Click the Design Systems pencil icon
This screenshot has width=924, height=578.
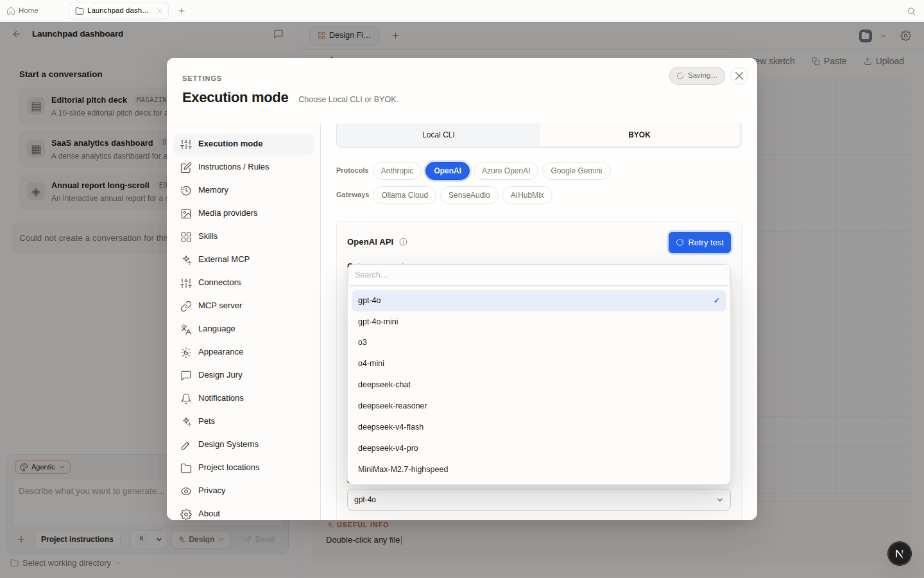coord(186,445)
